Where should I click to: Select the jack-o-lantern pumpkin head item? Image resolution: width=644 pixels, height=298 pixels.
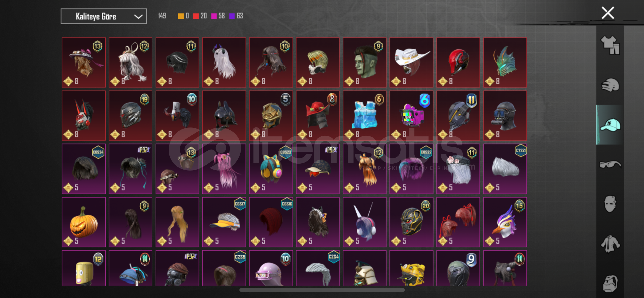83,222
